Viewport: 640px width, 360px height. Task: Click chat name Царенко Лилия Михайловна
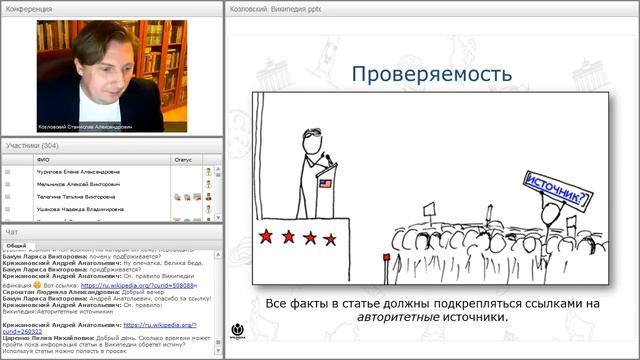pos(49,338)
